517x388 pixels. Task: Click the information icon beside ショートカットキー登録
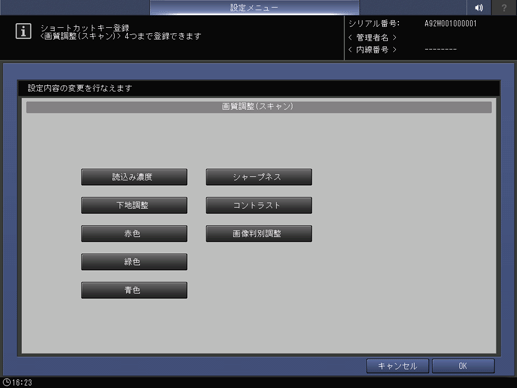coord(23,31)
